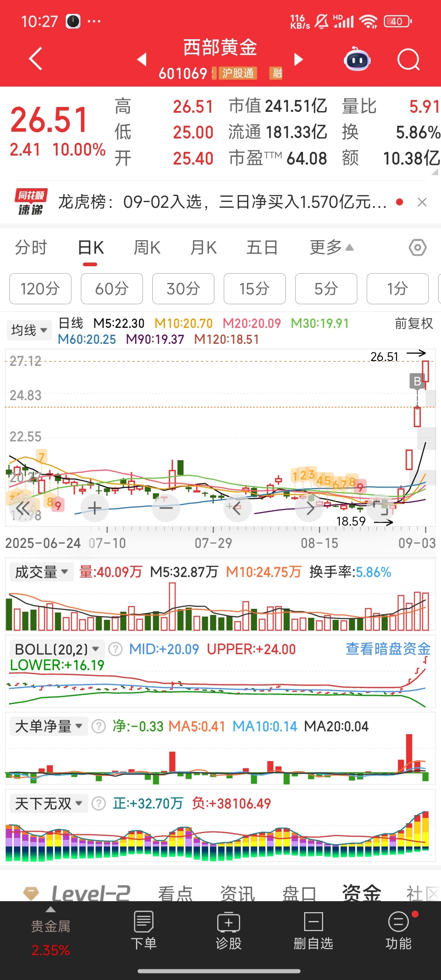Image resolution: width=441 pixels, height=980 pixels.
Task: Move chart cursor right with arrow icon
Action: click(309, 508)
